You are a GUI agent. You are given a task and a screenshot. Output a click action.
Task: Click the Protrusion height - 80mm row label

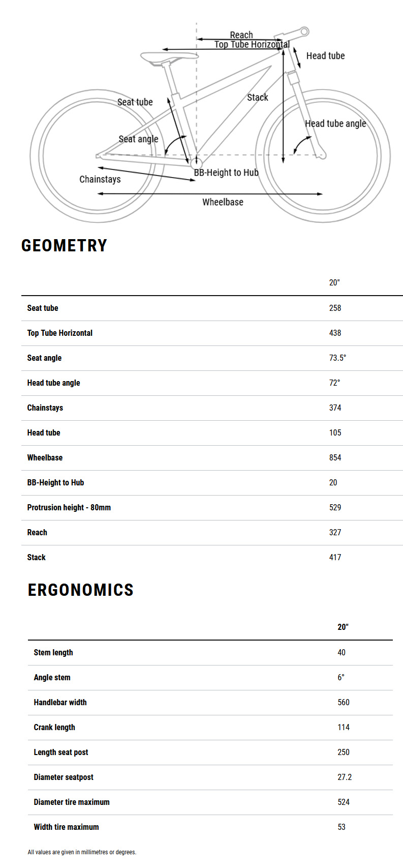click(x=69, y=507)
